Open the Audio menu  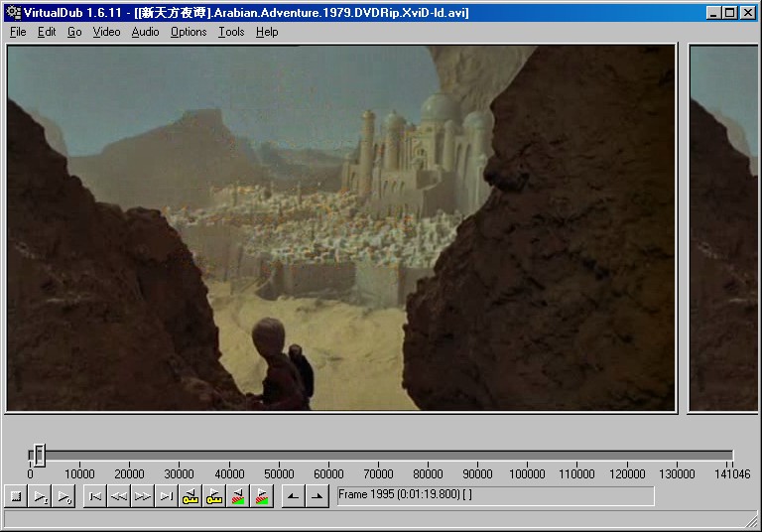pyautogui.click(x=145, y=32)
